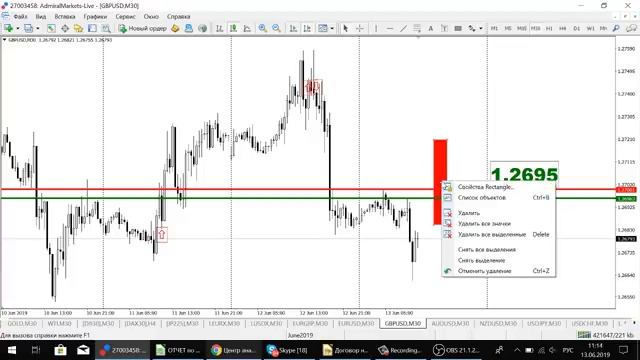Viewport: 640px width, 360px height.
Task: Expand the indicators dropdown arrow
Action: pos(332,29)
